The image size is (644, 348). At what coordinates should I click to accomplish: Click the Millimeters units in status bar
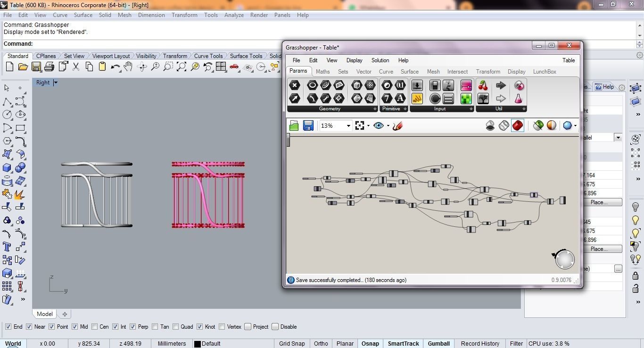click(172, 344)
